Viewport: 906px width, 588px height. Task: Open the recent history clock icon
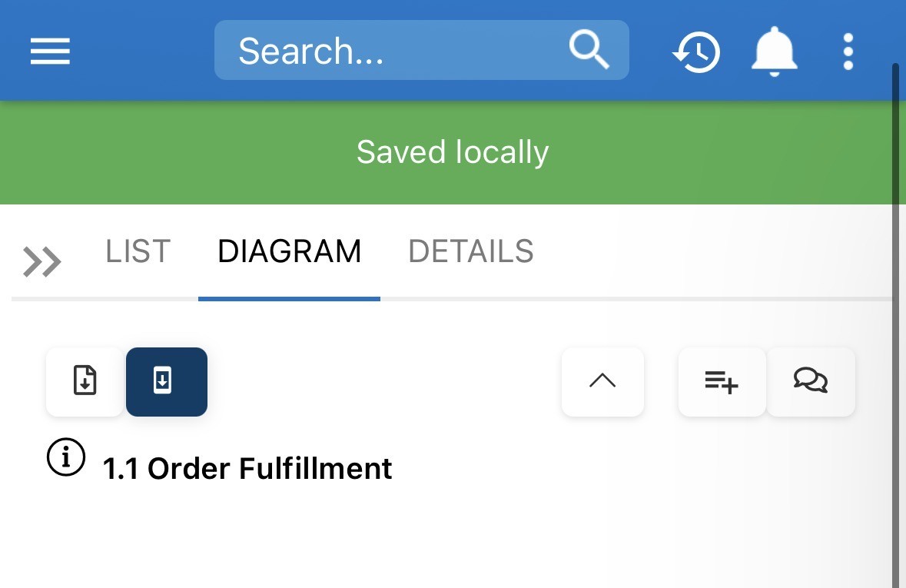click(696, 51)
